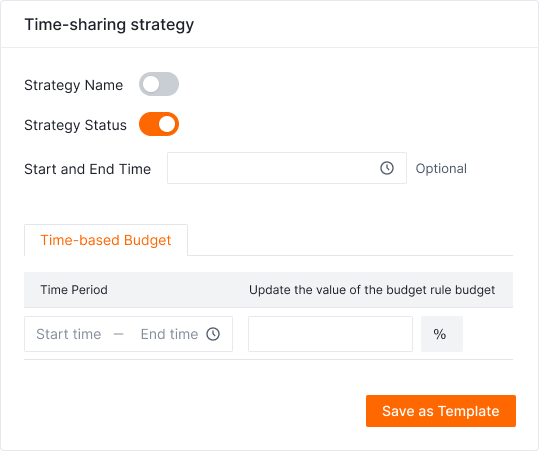Click empty tab bar area right of Time-based Budget
Viewport: 539px width, 451px height.
350,240
